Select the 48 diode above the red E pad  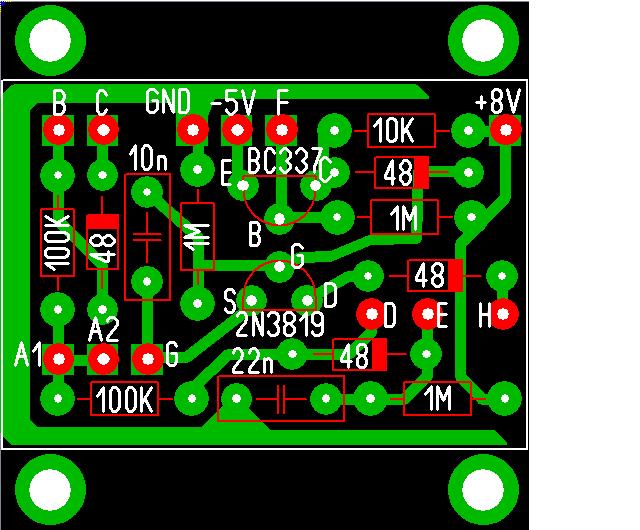tap(435, 276)
